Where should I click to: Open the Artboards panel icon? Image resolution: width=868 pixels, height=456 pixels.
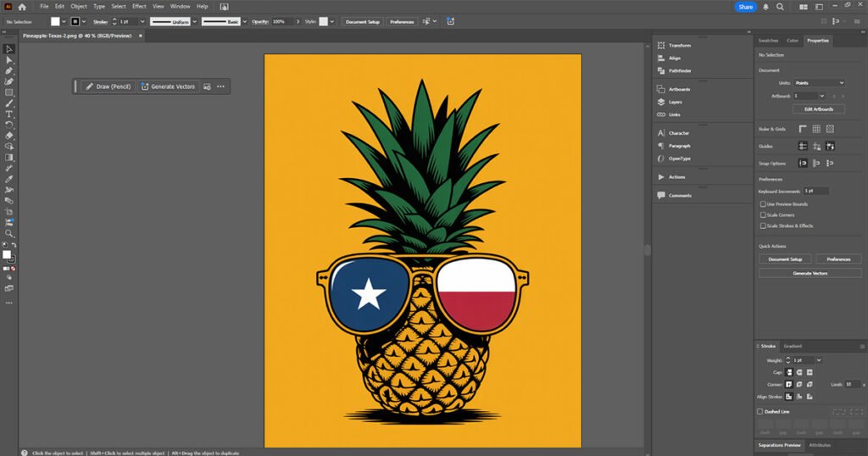tap(661, 89)
